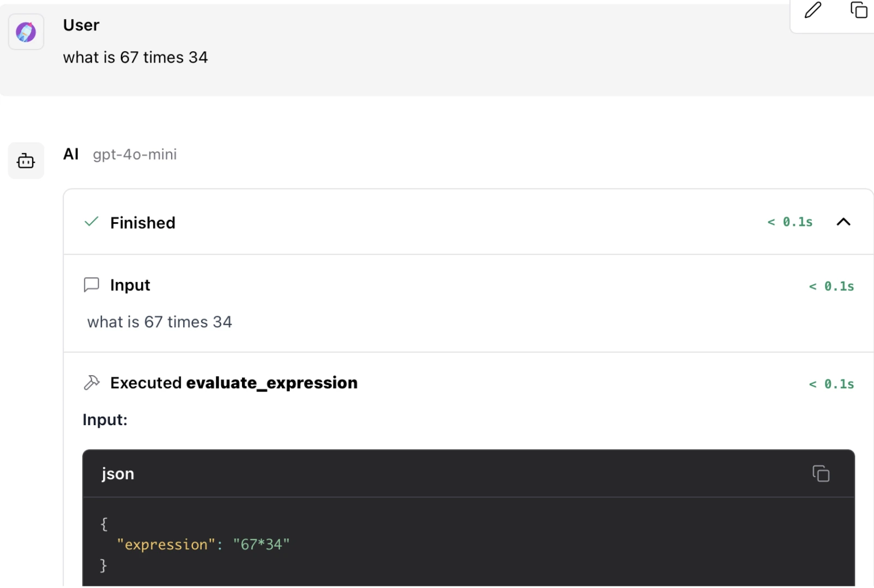Click the "67*34" expression value in JSON
874x588 pixels.
click(261, 544)
